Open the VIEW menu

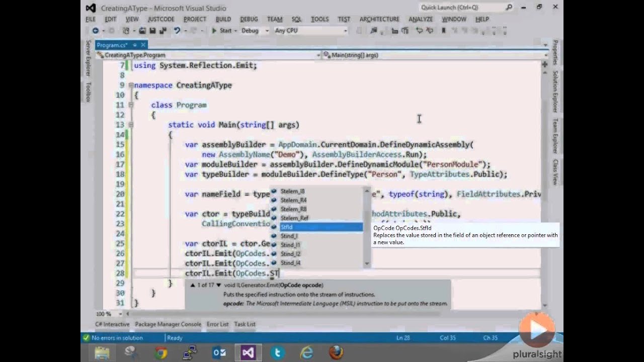point(132,19)
